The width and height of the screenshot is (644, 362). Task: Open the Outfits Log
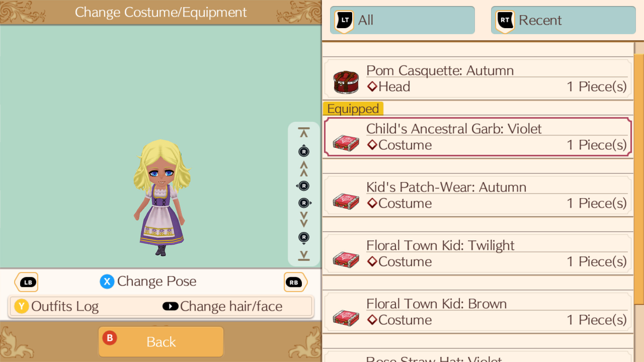[56, 306]
